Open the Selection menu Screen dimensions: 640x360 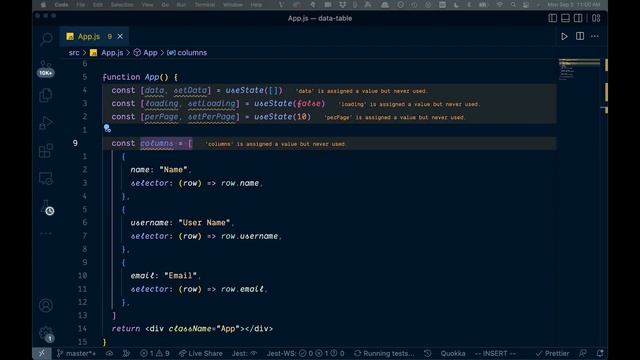(122, 5)
